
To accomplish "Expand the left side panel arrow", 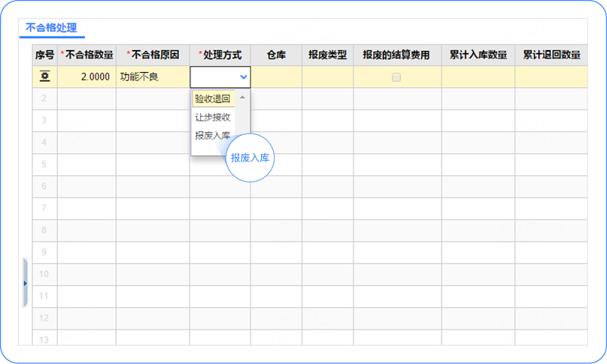I will (x=25, y=284).
